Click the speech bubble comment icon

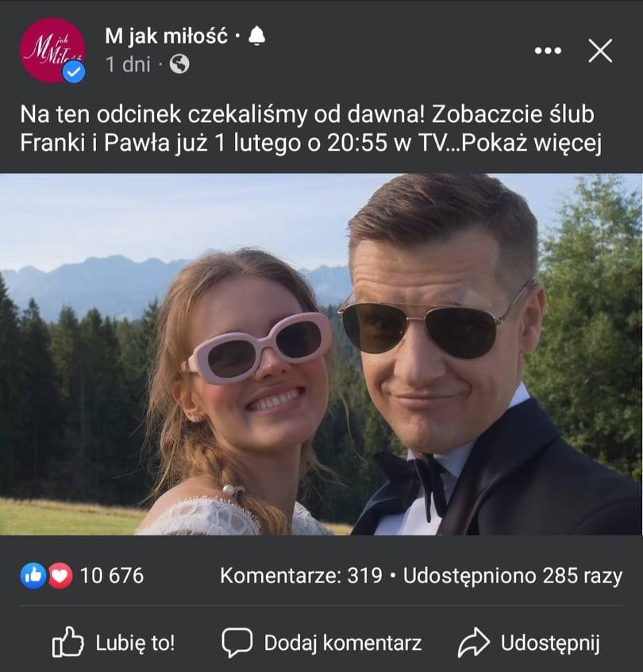click(x=237, y=643)
